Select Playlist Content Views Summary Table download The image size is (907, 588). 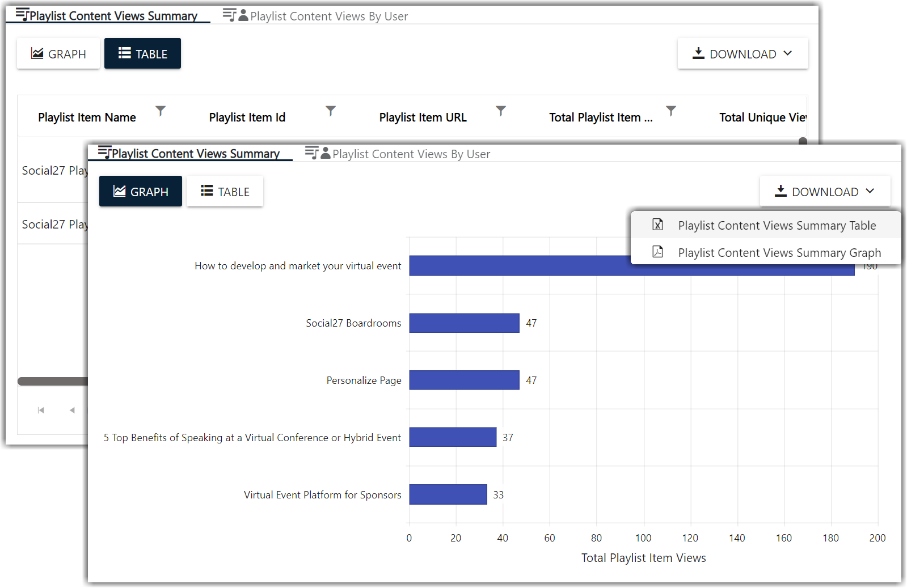click(777, 226)
